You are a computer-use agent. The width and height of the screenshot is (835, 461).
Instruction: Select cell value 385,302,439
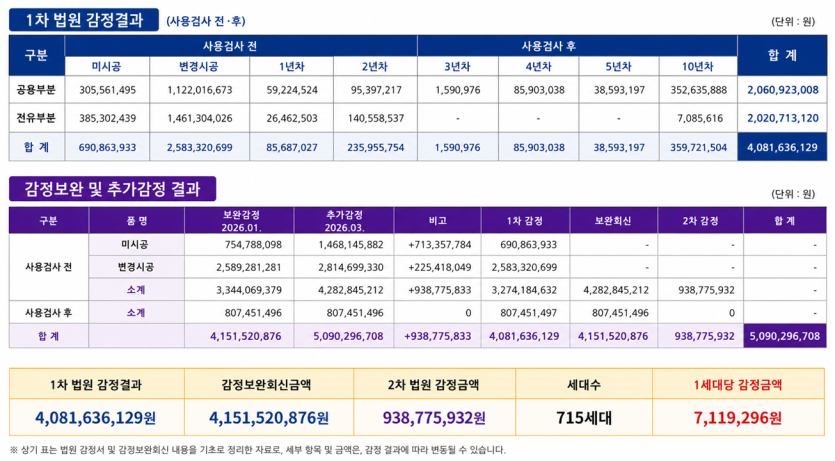pos(108,118)
